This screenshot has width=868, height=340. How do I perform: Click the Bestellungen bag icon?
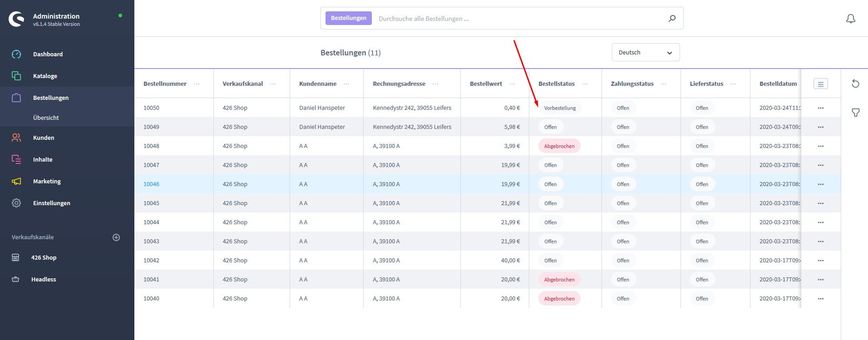tap(16, 98)
